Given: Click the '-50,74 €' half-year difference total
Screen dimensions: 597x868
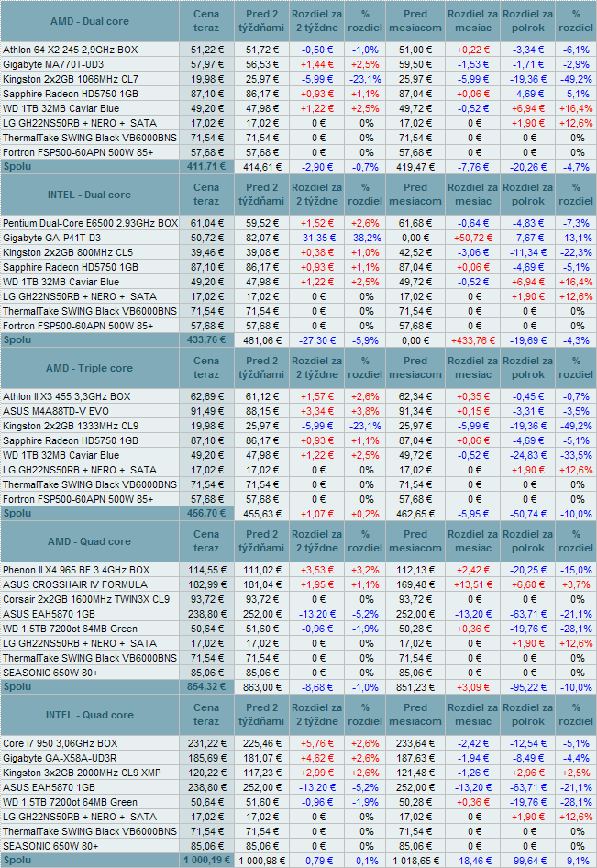Looking at the screenshot, I should pos(528,514).
